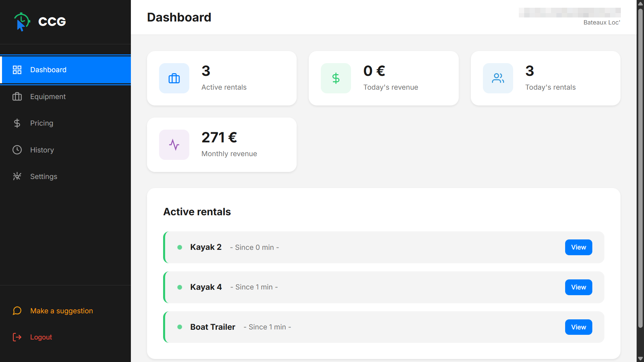The width and height of the screenshot is (644, 362).
Task: Open the History section
Action: 65,150
